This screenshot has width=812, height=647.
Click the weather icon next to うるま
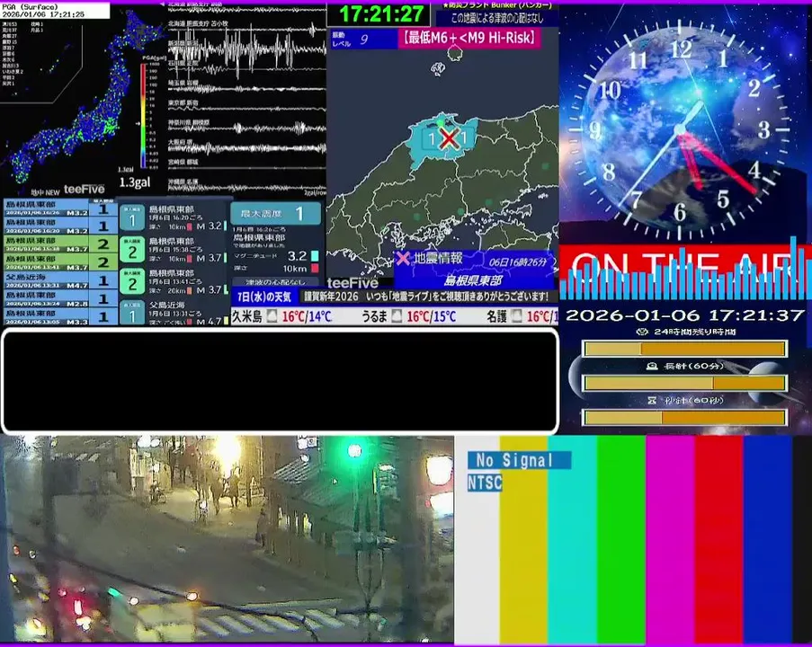(x=397, y=316)
